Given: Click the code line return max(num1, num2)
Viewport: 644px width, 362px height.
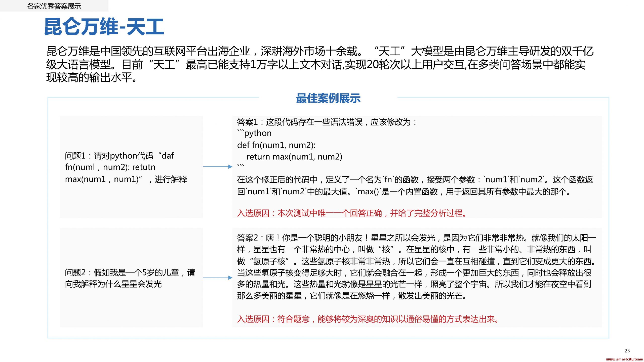Looking at the screenshot, I should [294, 157].
